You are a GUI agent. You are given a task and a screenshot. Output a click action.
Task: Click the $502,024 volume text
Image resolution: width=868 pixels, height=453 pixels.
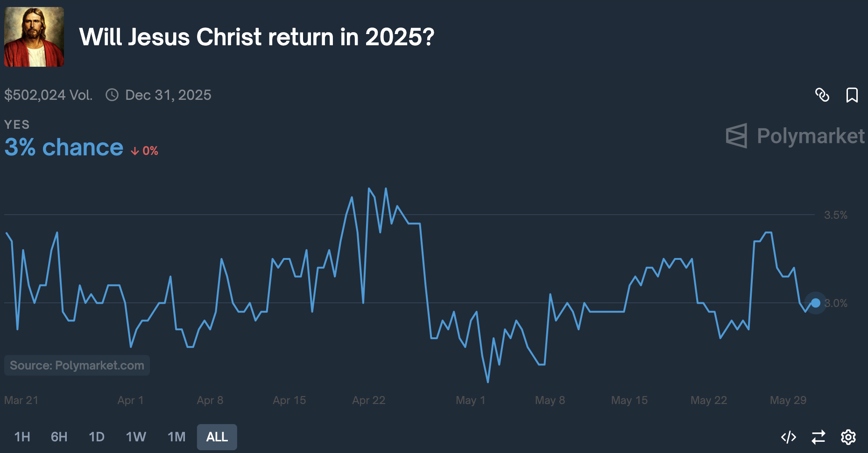point(48,95)
